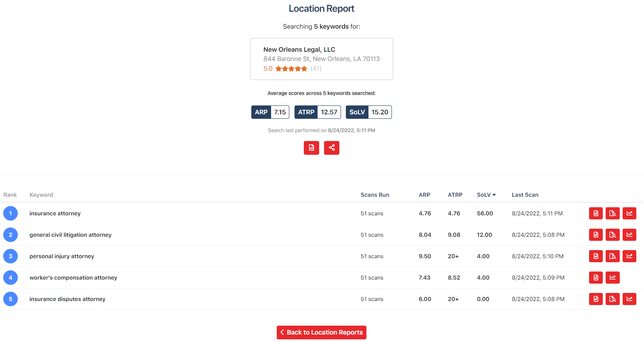
Task: Sort by the ATRP column header
Action: (x=455, y=195)
